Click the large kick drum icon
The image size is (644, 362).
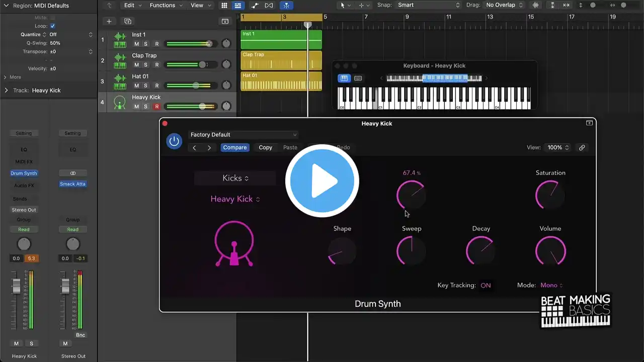click(x=234, y=243)
